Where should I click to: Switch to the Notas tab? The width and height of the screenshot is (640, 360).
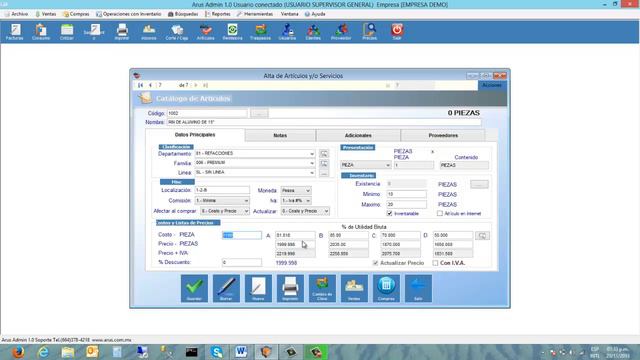(280, 135)
